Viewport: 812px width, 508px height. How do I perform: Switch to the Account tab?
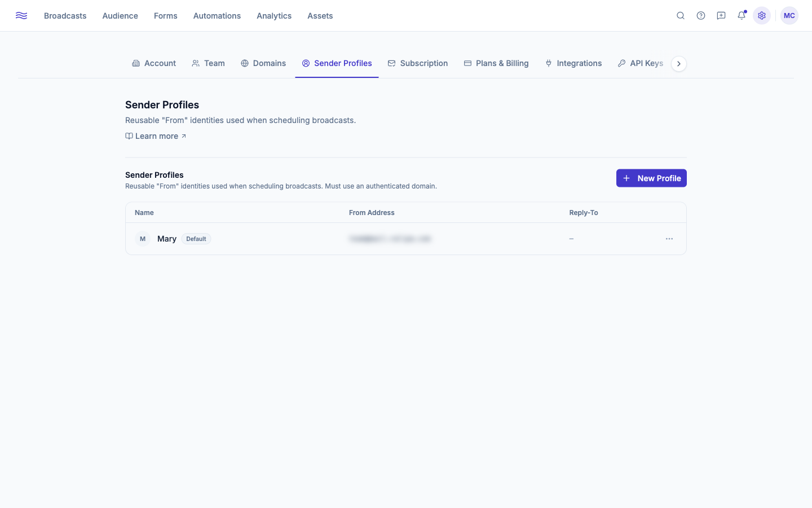[x=154, y=63]
